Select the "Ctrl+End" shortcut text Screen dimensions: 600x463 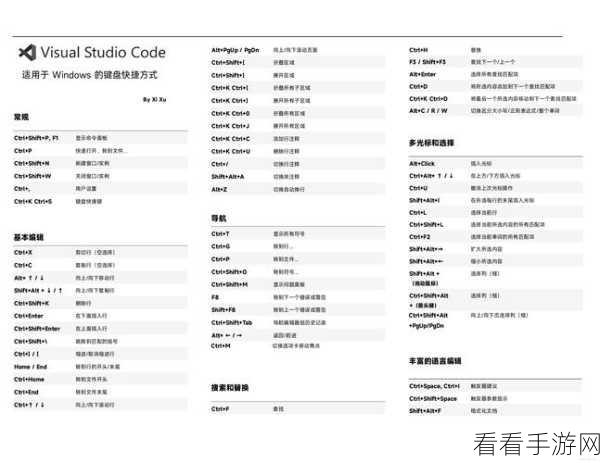(x=26, y=392)
